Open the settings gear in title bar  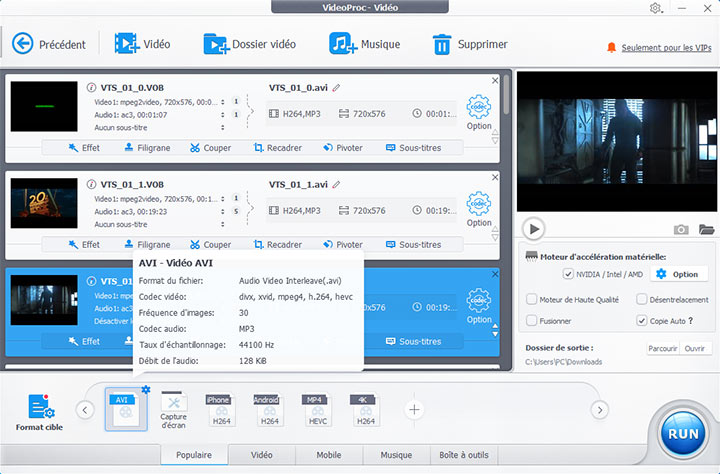(x=655, y=8)
